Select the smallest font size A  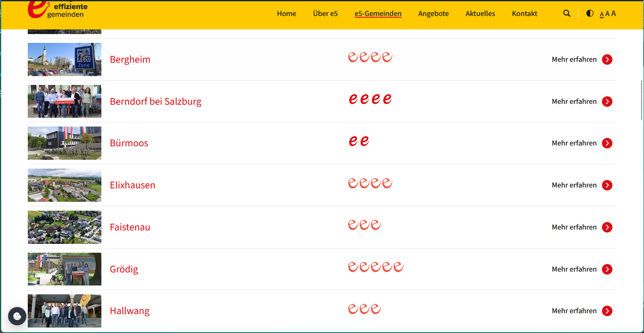click(602, 14)
